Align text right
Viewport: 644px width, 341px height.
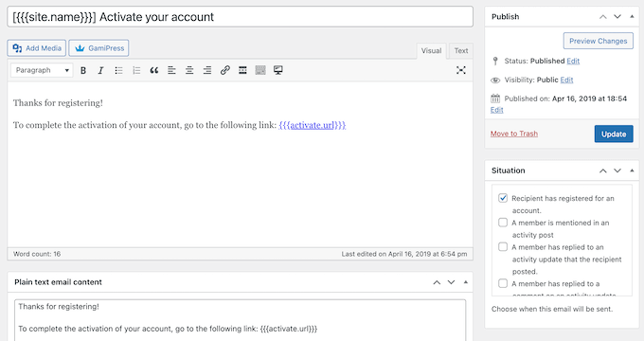207,70
